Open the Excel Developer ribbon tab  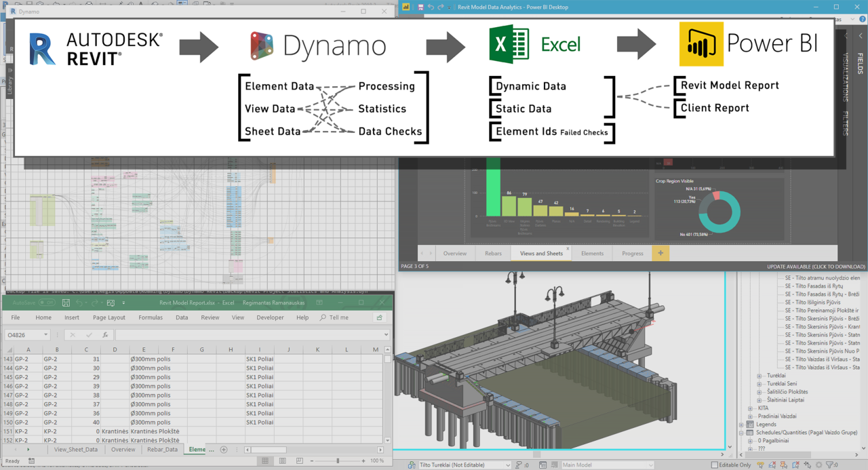(270, 317)
